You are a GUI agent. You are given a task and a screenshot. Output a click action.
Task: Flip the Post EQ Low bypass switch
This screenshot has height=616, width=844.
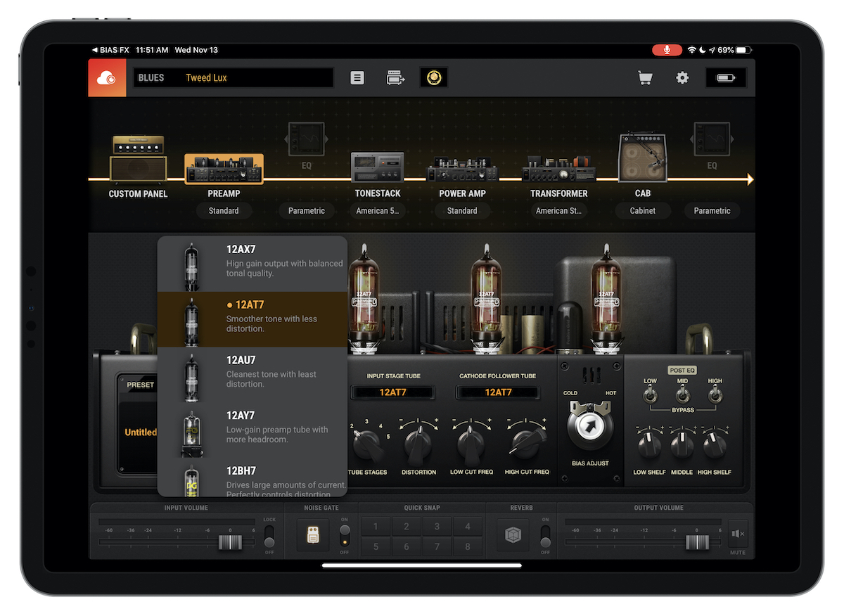pos(651,396)
